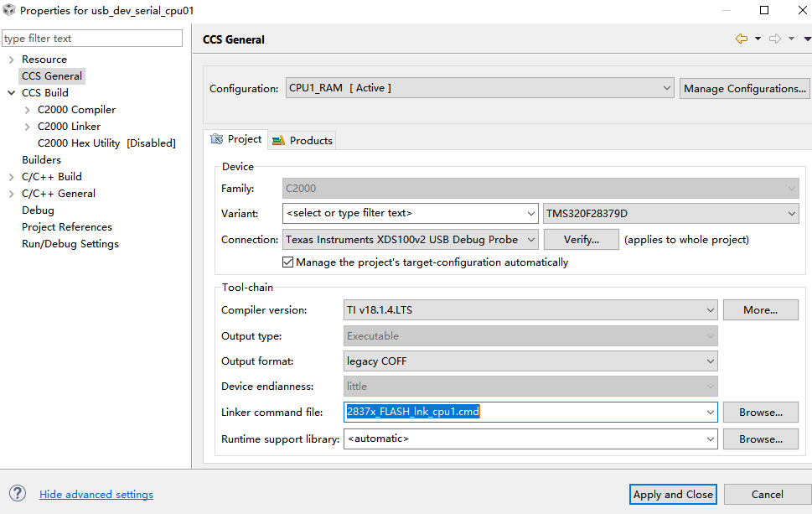This screenshot has width=812, height=514.
Task: Select C2000 Hex Utility [Disabled] item
Action: 106,143
